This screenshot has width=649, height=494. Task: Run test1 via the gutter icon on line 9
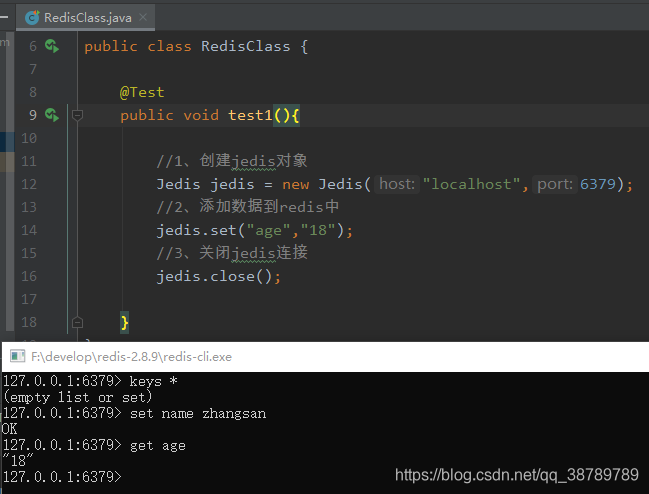(52, 115)
